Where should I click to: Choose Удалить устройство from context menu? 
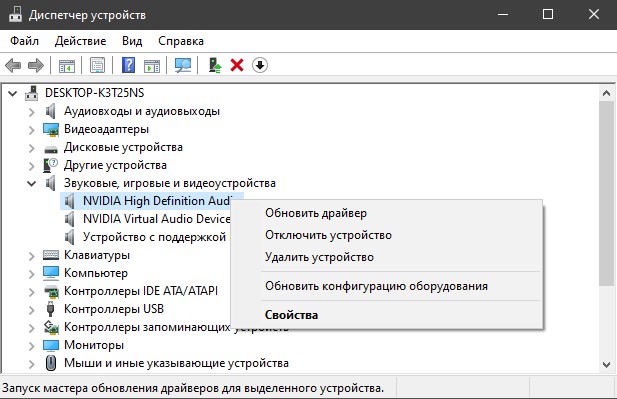click(x=387, y=257)
